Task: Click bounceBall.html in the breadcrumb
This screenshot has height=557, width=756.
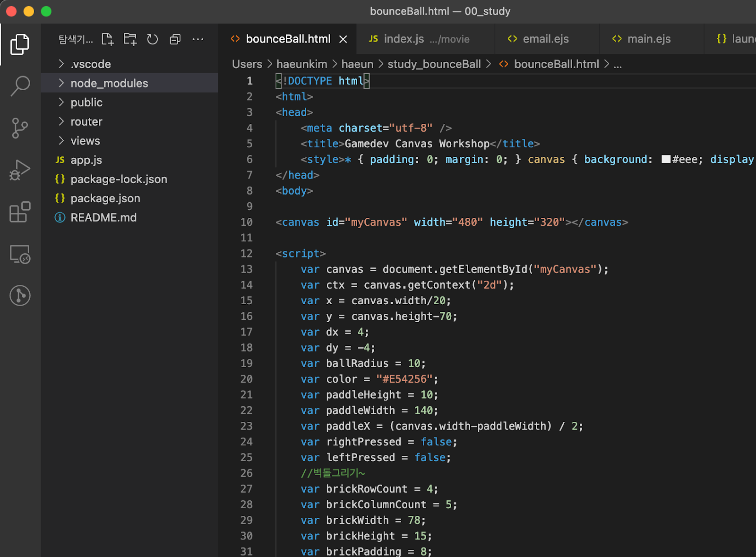Action: coord(556,64)
